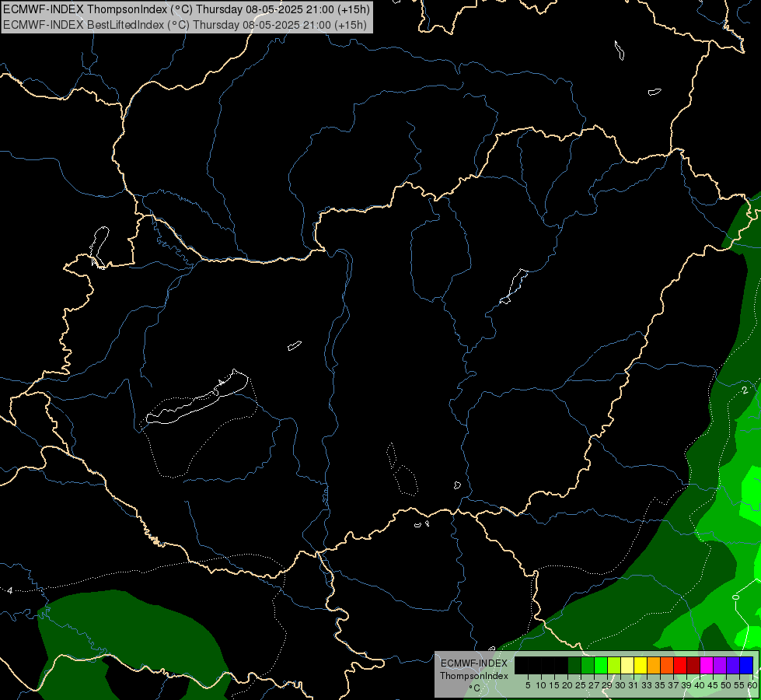Image resolution: width=761 pixels, height=700 pixels.
Task: Select the bright green 27-29 legend swatch
Action: pyautogui.click(x=601, y=665)
